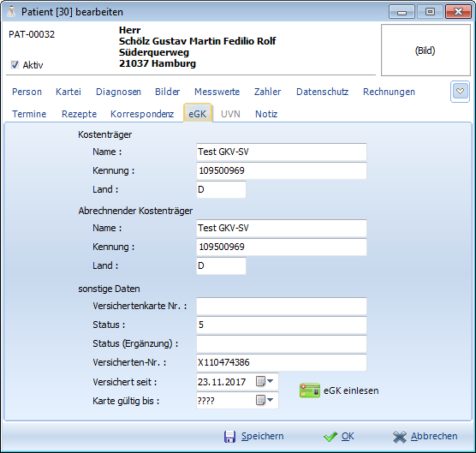Click the Versichertenkarte Nr. input field
The height and width of the screenshot is (453, 476).
point(282,306)
